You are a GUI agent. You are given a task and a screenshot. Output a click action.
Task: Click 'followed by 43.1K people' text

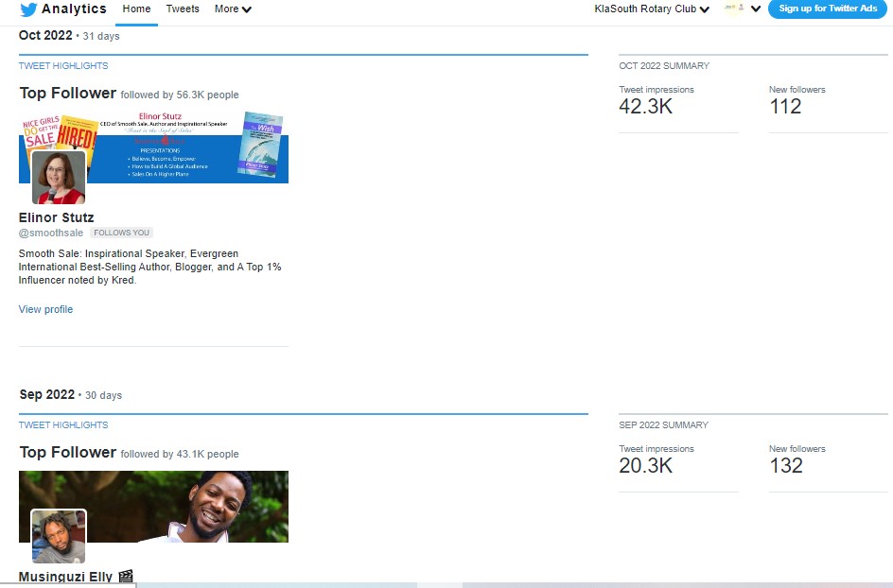180,454
